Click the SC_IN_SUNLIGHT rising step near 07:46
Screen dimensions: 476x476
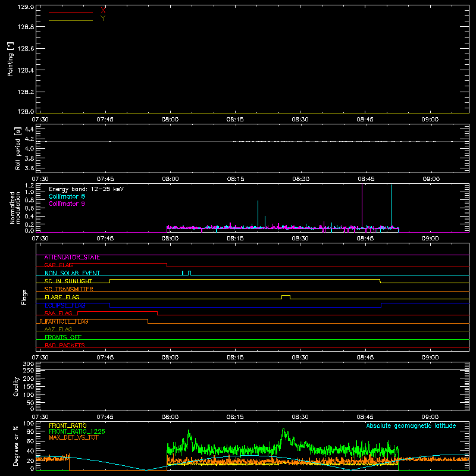click(109, 281)
